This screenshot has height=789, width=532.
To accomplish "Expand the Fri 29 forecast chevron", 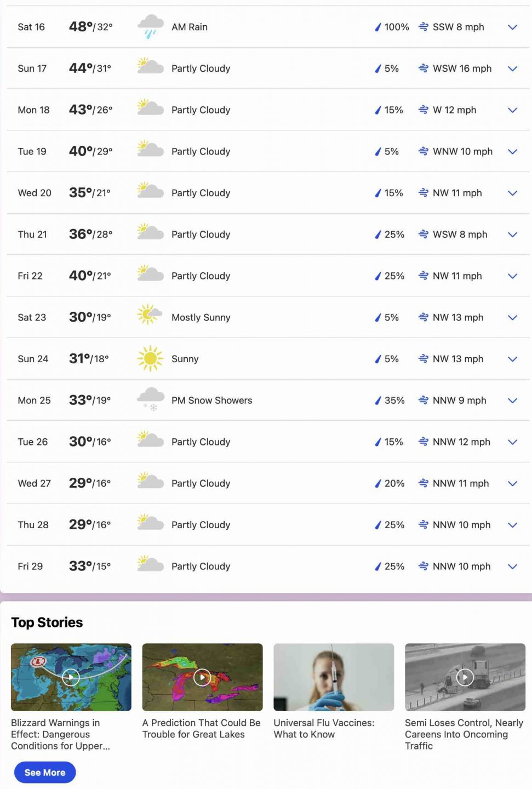I will 512,567.
